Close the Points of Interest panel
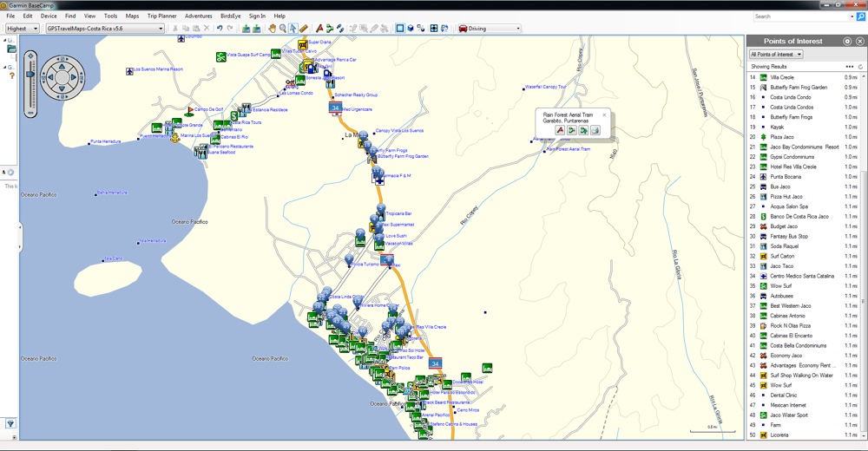The image size is (868, 451). click(859, 41)
